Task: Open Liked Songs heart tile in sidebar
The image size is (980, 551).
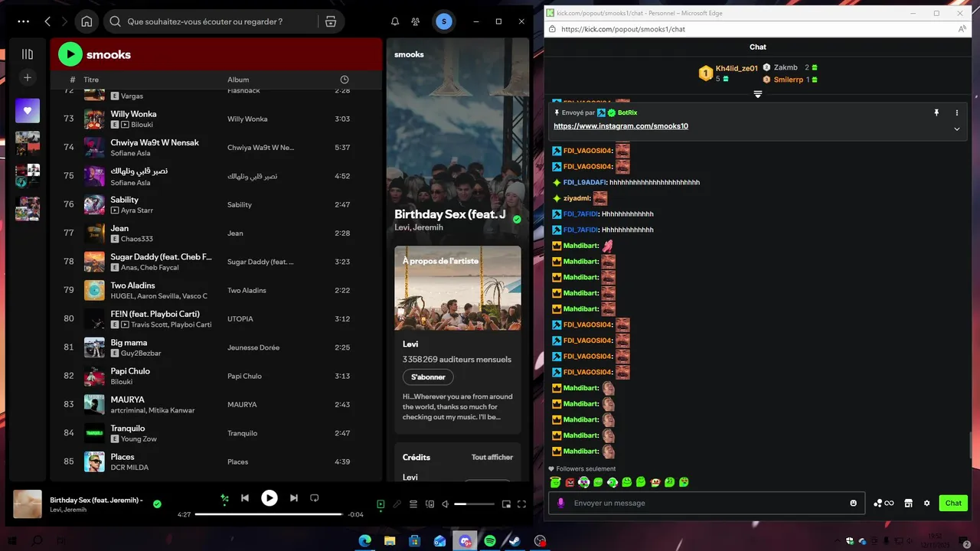Action: (28, 110)
